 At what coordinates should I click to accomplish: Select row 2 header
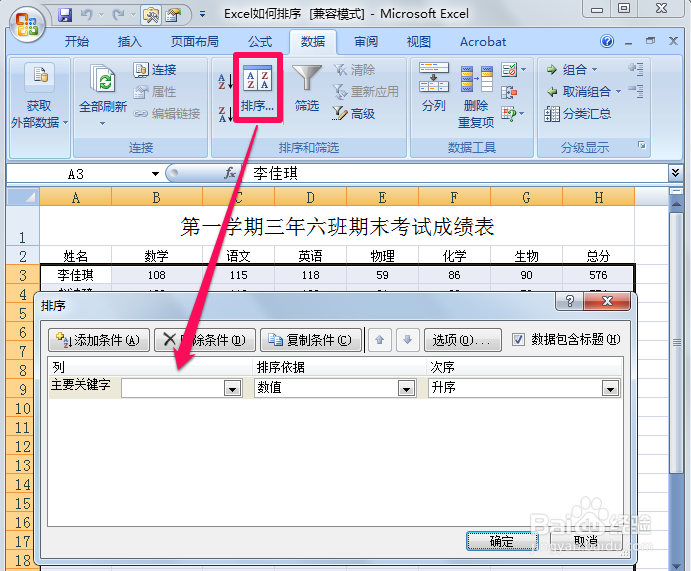click(x=22, y=255)
